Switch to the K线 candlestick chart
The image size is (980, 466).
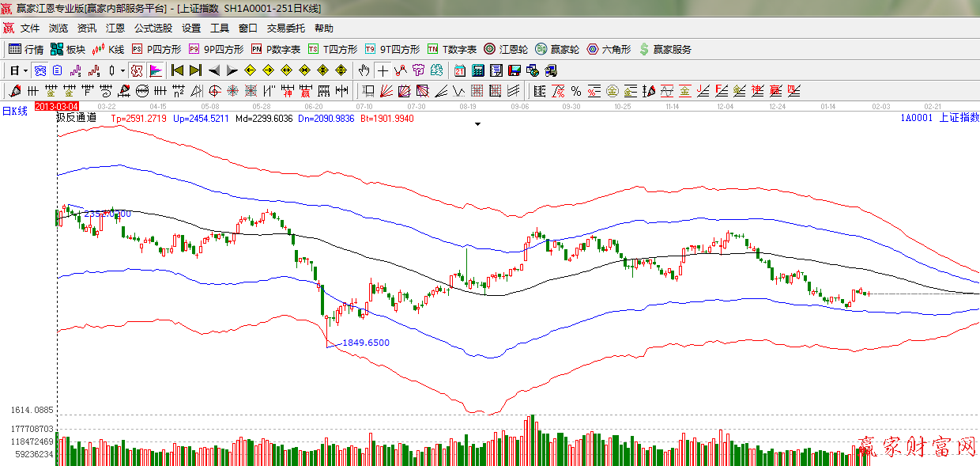click(x=108, y=49)
